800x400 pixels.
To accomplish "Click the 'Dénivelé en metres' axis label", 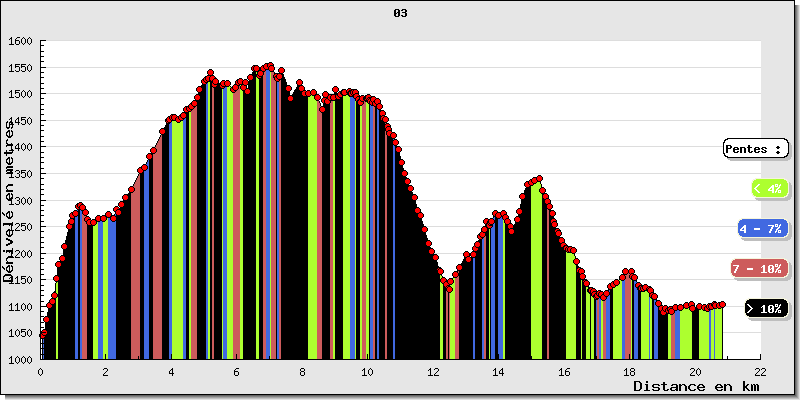I will [8, 200].
